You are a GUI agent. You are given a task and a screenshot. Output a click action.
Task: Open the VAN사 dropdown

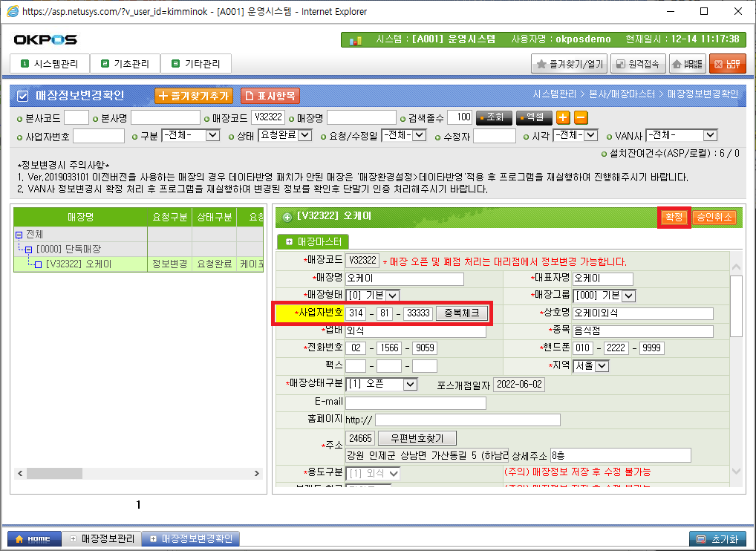coord(681,135)
